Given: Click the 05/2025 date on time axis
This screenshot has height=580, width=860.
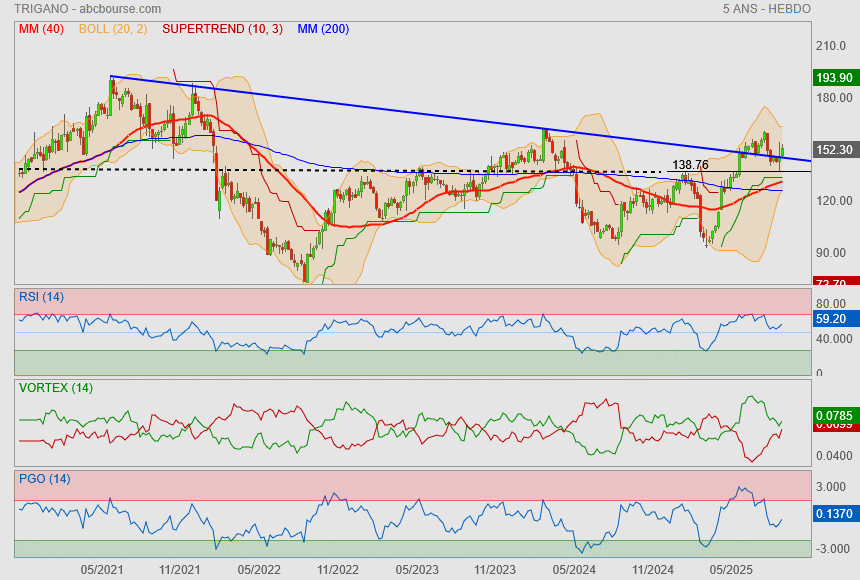Looking at the screenshot, I should click(730, 568).
